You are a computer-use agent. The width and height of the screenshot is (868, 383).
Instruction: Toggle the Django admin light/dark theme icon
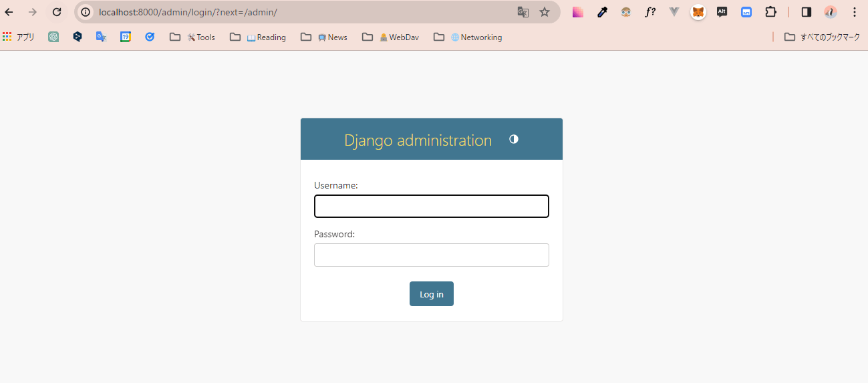[x=514, y=139]
